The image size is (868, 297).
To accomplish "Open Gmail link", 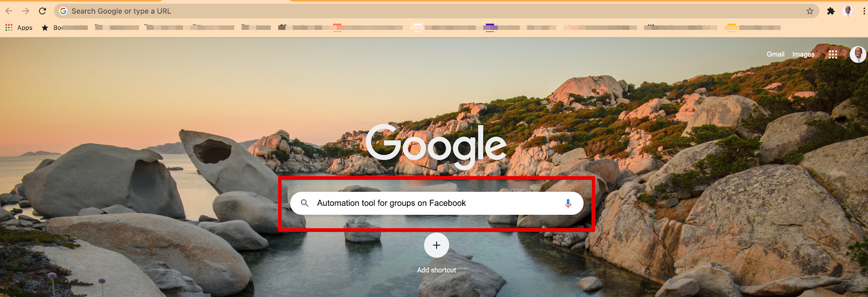I will coord(775,54).
